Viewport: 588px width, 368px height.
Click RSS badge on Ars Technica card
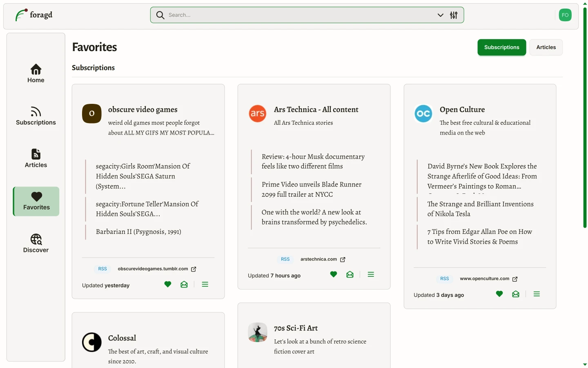point(285,259)
